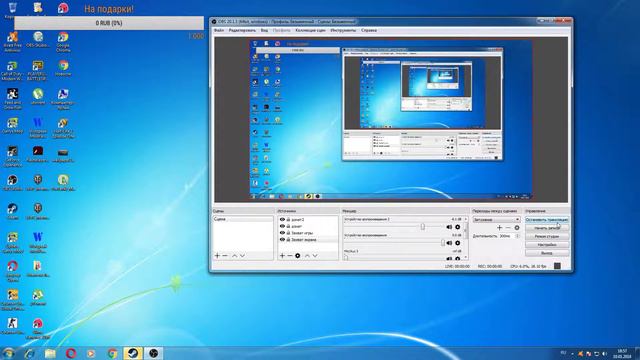Add a new scene with the plus icon

point(217,256)
